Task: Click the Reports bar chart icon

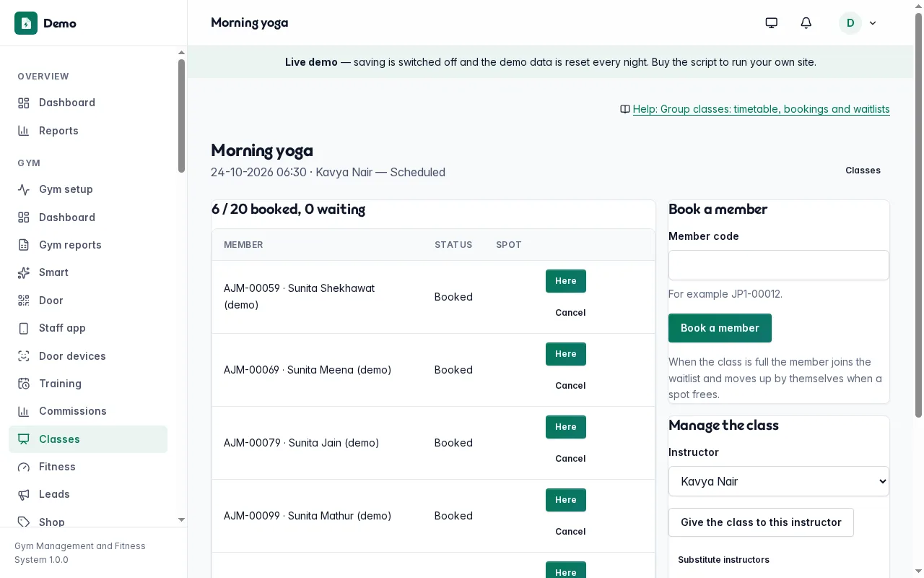Action: pyautogui.click(x=24, y=131)
